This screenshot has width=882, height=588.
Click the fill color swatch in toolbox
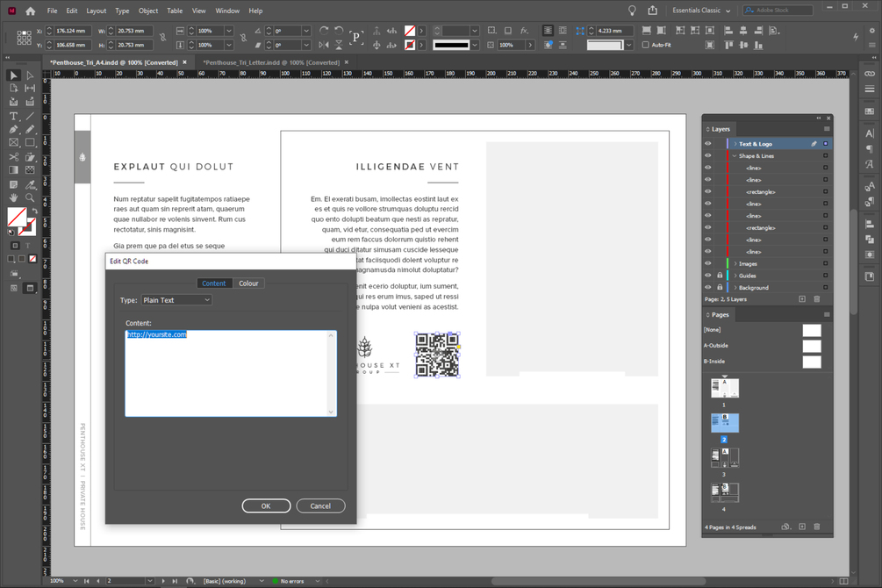point(17,217)
